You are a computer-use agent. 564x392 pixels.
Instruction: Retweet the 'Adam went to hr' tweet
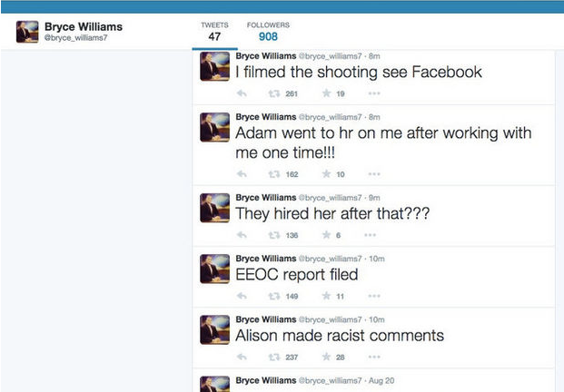pos(273,173)
